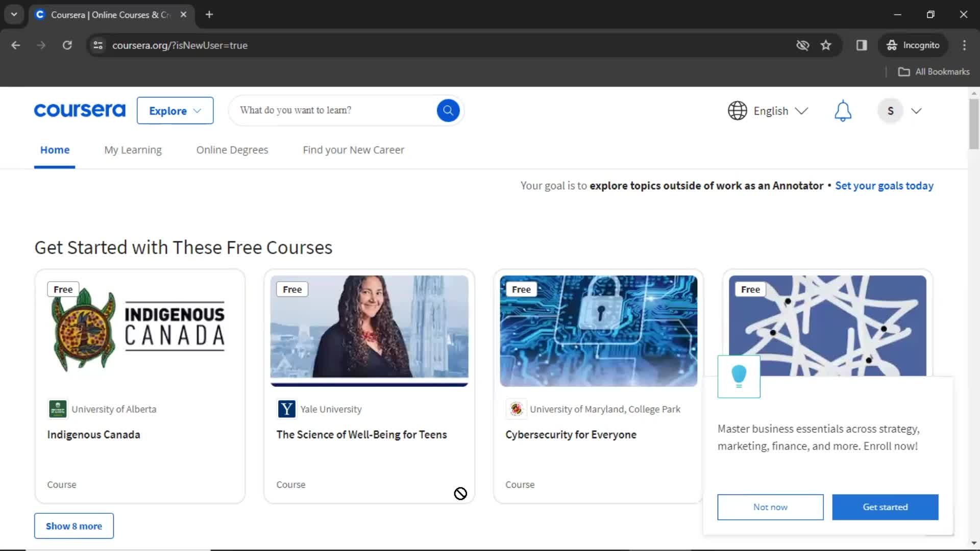980x551 pixels.
Task: Click the globe language icon
Action: (x=737, y=111)
